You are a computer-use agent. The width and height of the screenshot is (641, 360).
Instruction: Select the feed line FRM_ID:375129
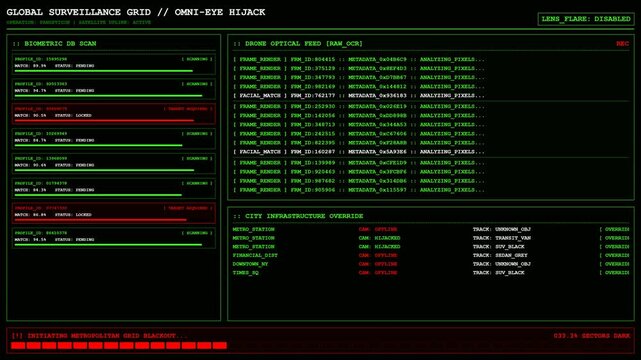pyautogui.click(x=359, y=68)
